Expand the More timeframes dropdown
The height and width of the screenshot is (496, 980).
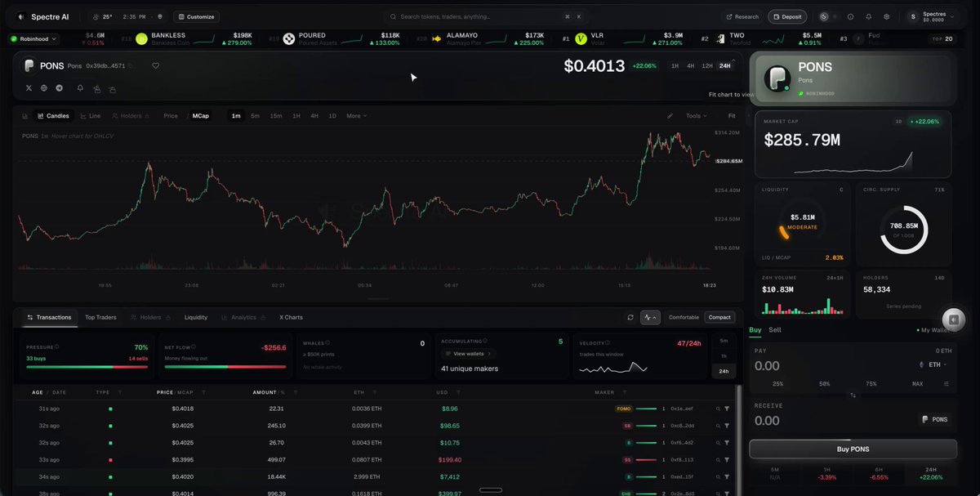[356, 116]
